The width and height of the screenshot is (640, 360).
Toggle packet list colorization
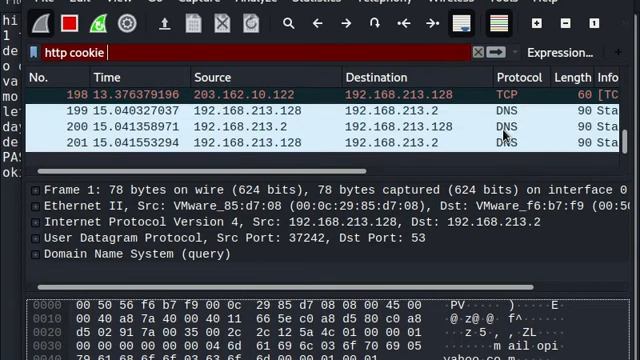[499, 24]
